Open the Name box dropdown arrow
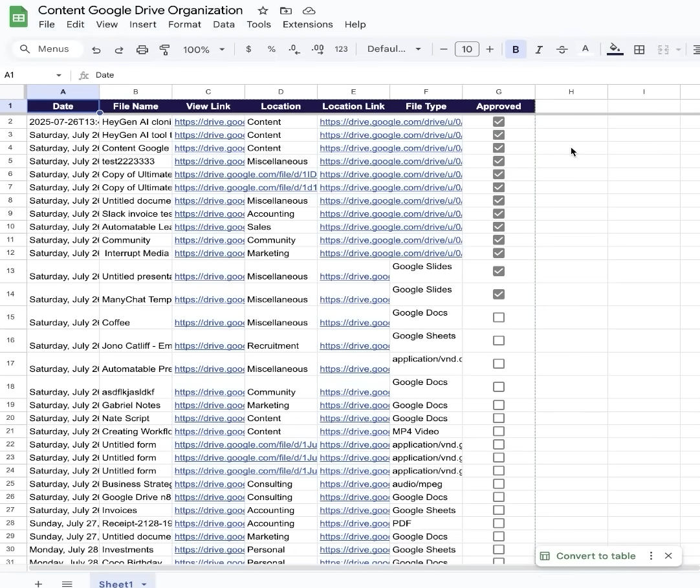The height and width of the screenshot is (588, 700). click(x=58, y=75)
